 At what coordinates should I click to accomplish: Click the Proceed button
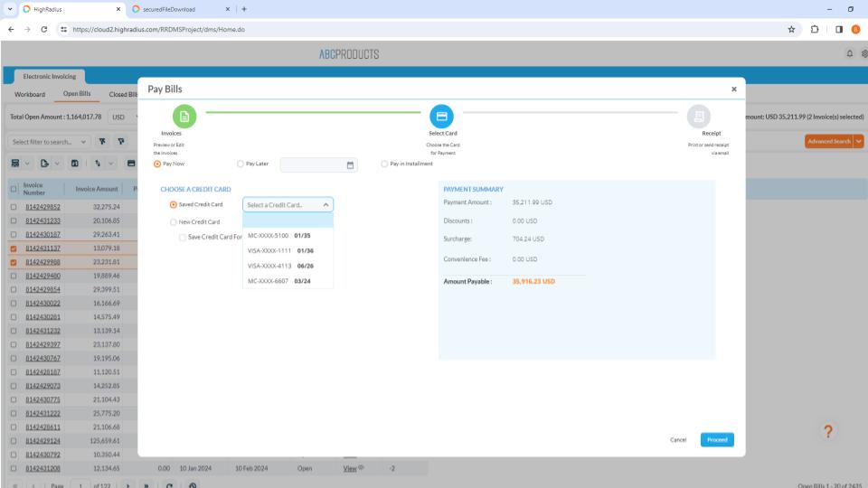tap(716, 439)
